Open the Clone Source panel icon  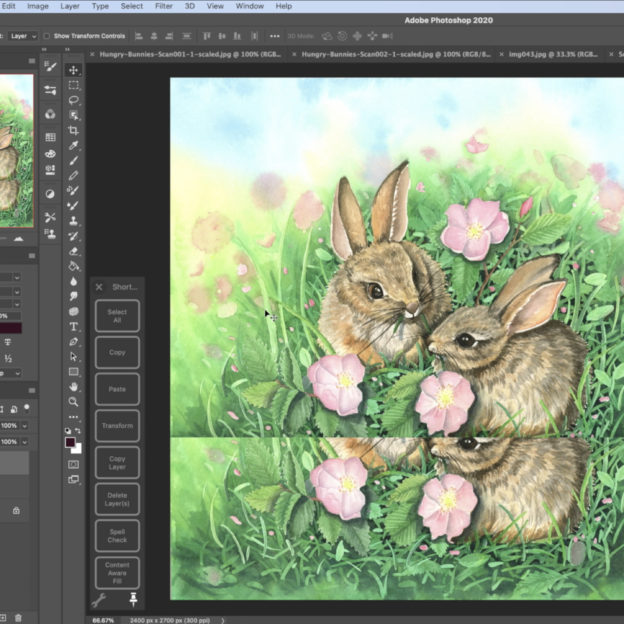click(50, 234)
